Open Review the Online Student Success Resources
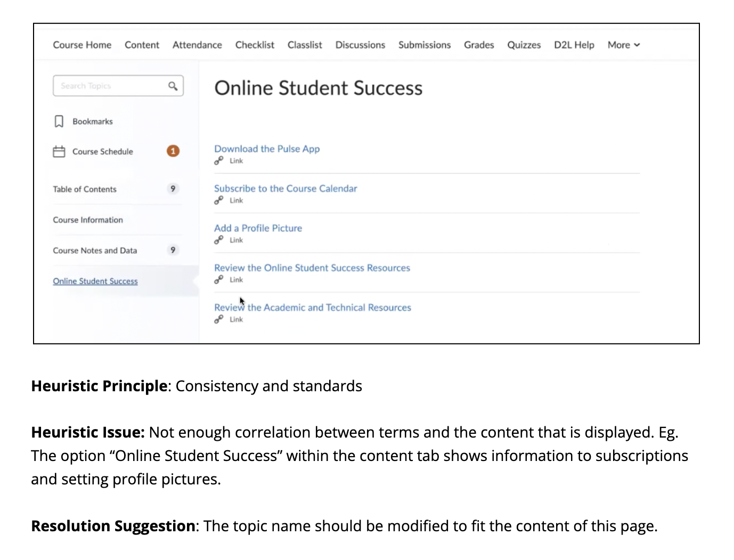This screenshot has height=560, width=734. tap(312, 268)
